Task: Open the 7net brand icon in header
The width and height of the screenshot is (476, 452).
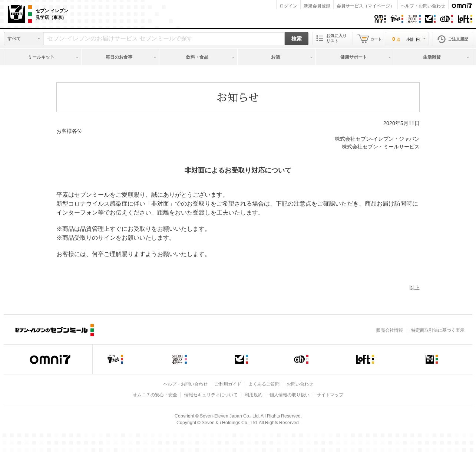Action: (397, 19)
